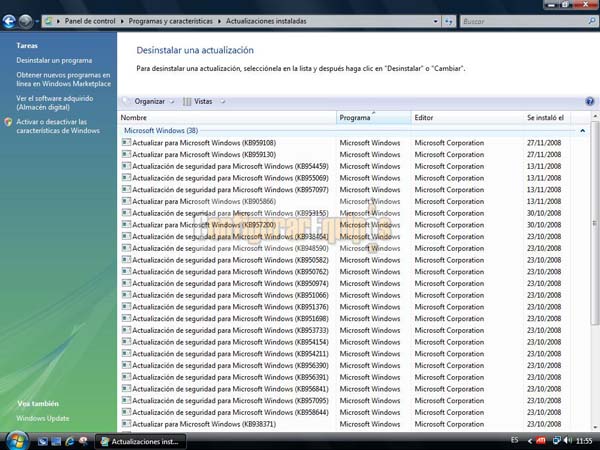The height and width of the screenshot is (450, 600).
Task: Click the Vistas layout icon
Action: point(187,101)
